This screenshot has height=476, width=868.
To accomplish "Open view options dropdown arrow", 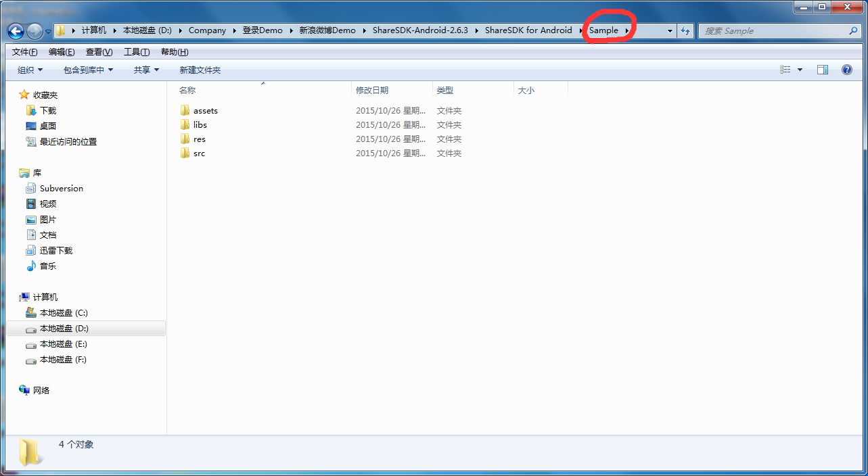I will pos(800,70).
